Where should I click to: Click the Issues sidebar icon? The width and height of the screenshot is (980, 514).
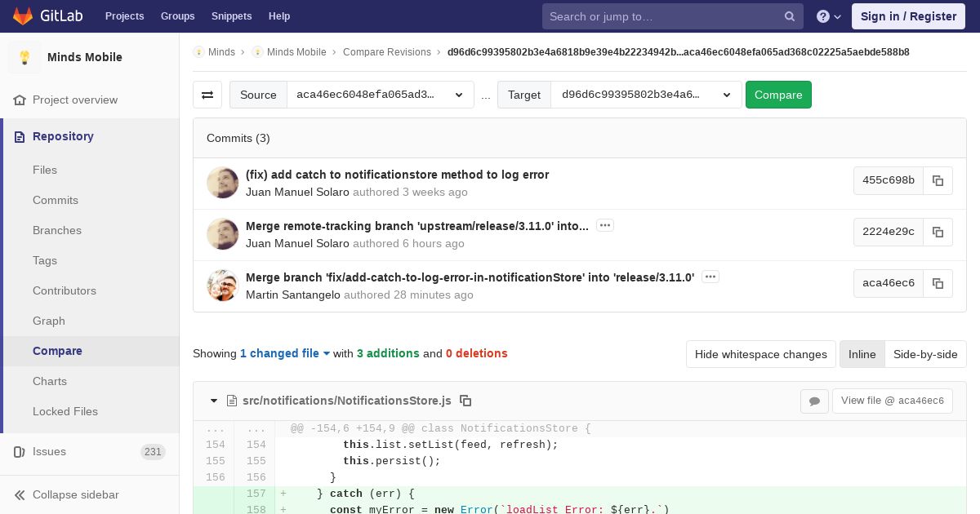[x=20, y=451]
